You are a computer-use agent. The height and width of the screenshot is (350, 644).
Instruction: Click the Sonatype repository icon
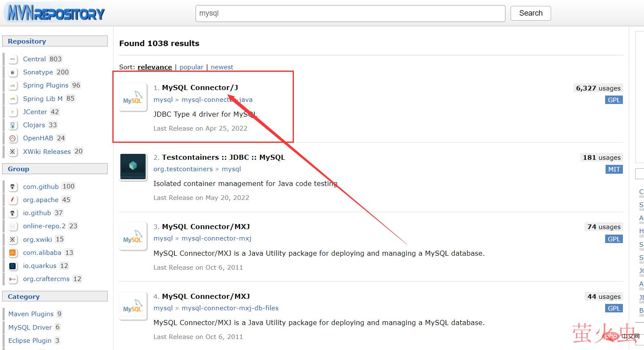tap(13, 72)
